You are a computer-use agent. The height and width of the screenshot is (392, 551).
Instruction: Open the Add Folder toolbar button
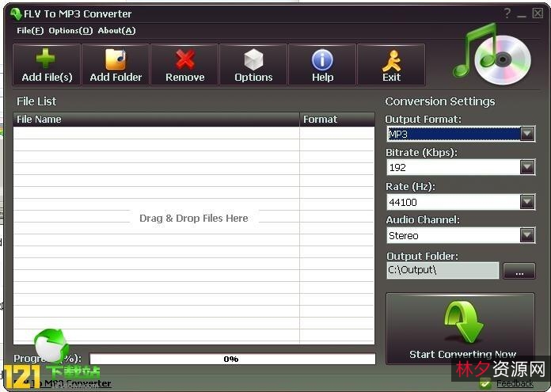[116, 65]
